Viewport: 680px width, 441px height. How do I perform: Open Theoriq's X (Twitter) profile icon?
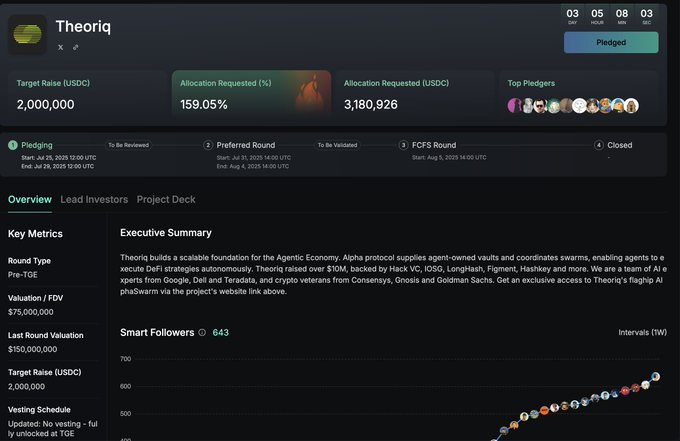coord(61,47)
